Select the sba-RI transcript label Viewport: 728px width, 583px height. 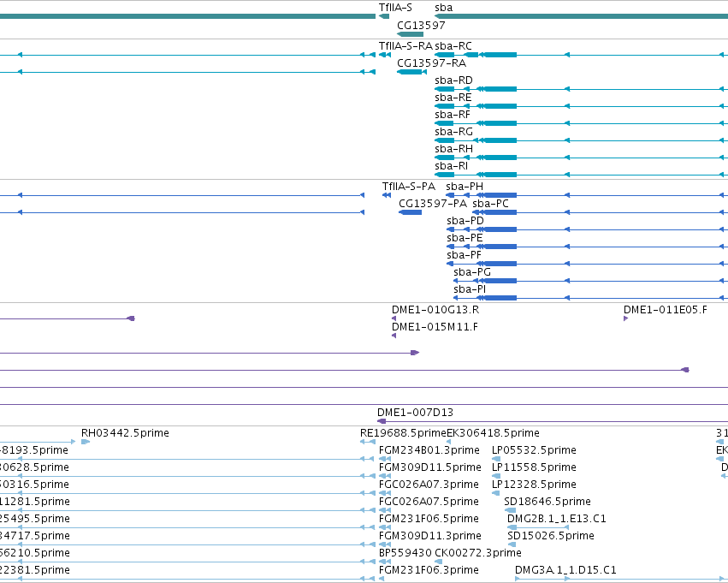(x=452, y=166)
